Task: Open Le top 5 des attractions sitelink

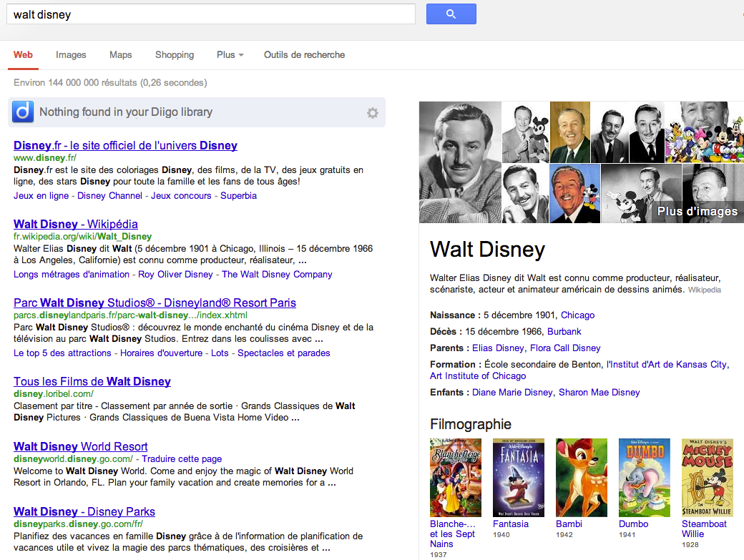Action: pyautogui.click(x=62, y=353)
